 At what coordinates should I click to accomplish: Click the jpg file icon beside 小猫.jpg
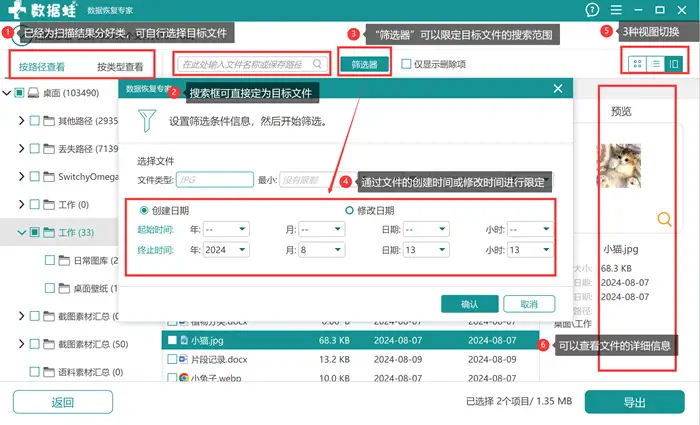tap(184, 340)
